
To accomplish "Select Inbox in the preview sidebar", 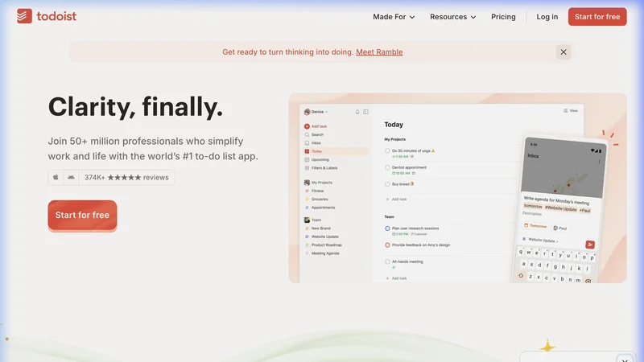I will tap(316, 143).
